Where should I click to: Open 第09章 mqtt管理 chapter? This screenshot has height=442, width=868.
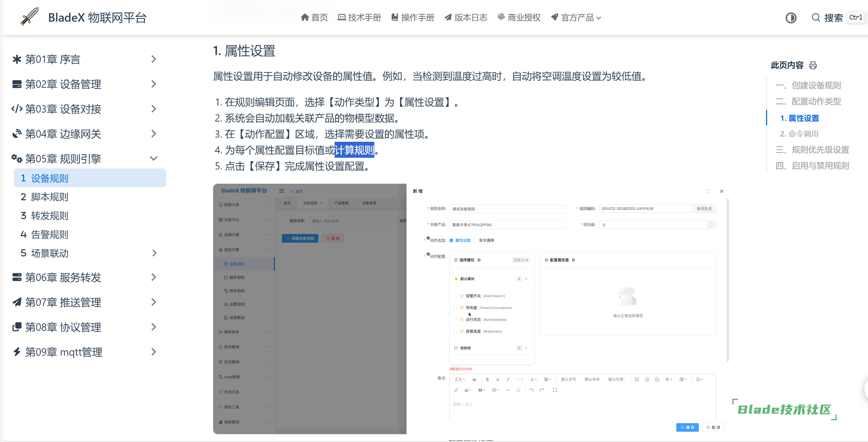(x=64, y=352)
